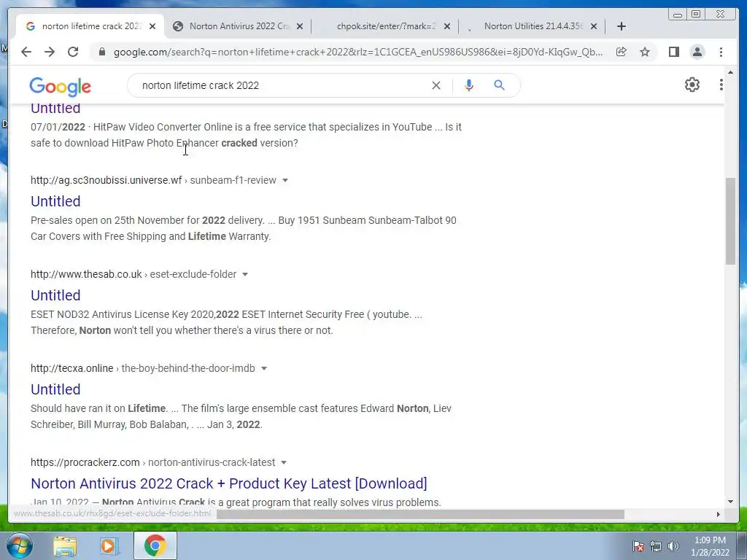Screen dimensions: 747x560
Task: Open Google quick settings gear
Action: (692, 85)
